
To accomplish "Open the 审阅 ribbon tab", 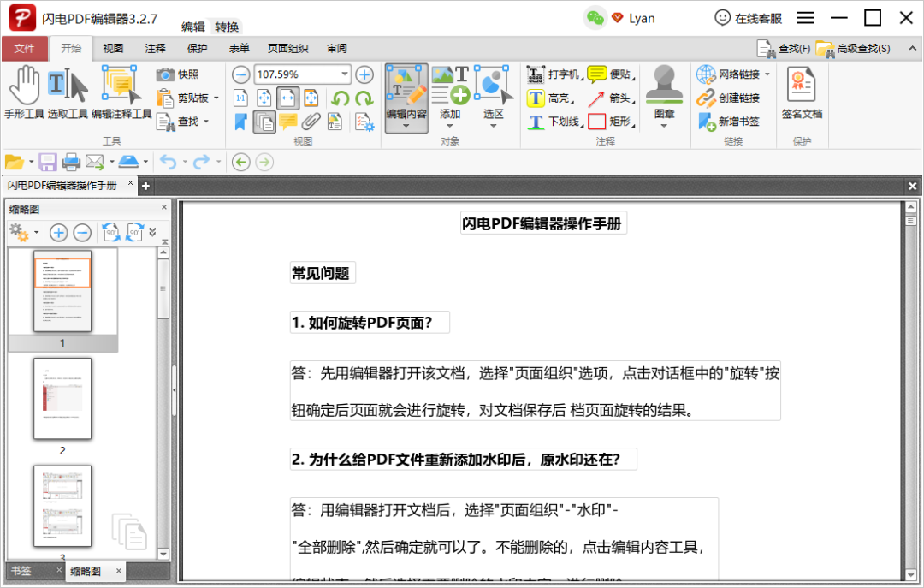I will pyautogui.click(x=336, y=49).
